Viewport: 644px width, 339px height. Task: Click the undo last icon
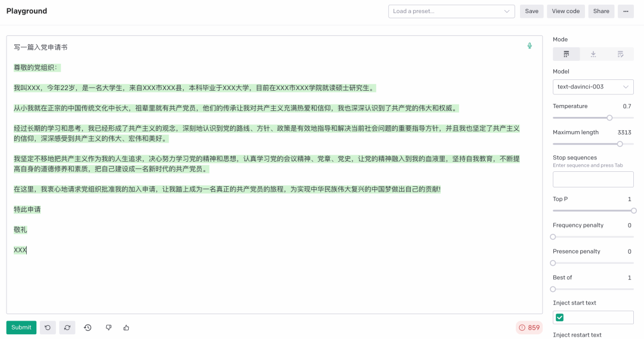tap(48, 328)
